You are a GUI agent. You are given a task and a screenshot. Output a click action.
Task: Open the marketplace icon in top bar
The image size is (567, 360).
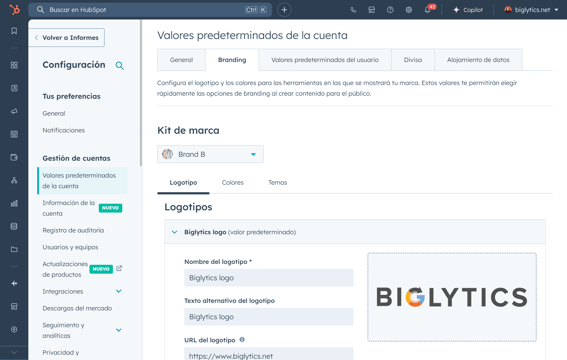pyautogui.click(x=371, y=10)
